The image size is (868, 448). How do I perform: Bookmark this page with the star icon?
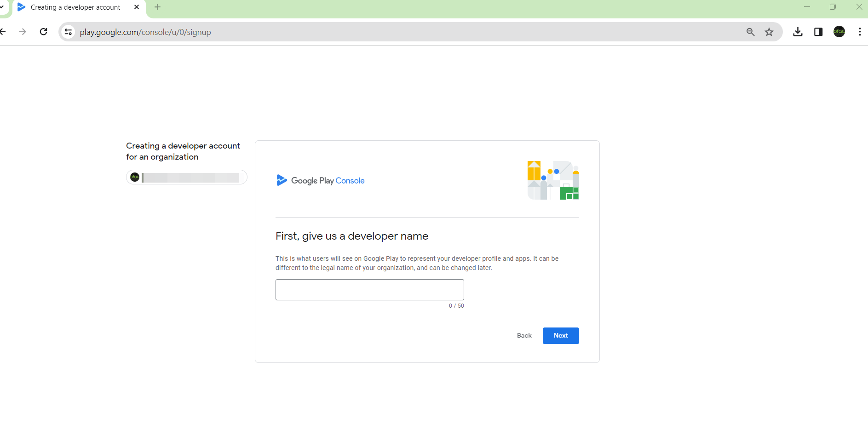[769, 32]
